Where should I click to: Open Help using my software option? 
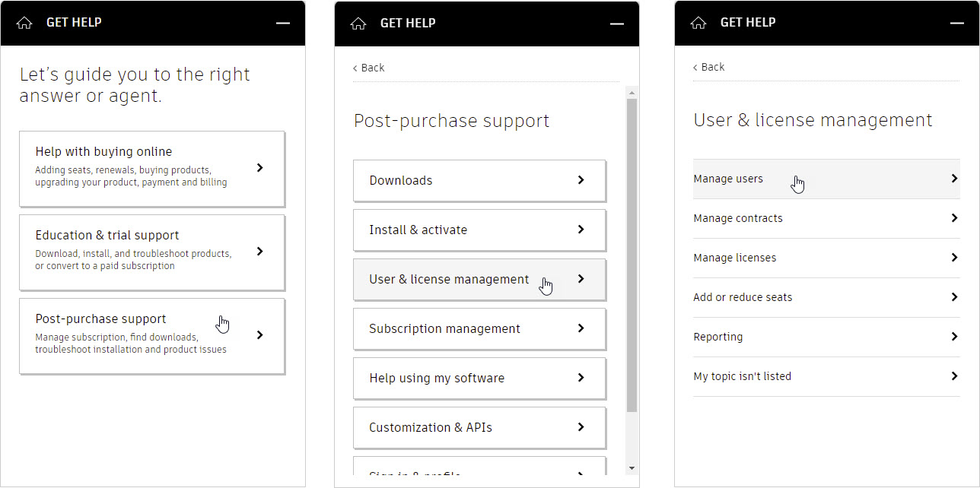coord(479,378)
